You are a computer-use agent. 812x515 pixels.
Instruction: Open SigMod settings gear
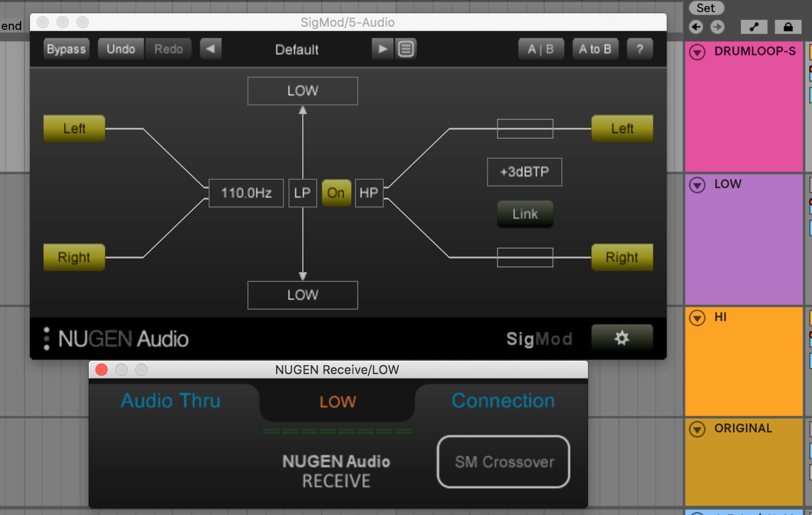[x=622, y=338]
